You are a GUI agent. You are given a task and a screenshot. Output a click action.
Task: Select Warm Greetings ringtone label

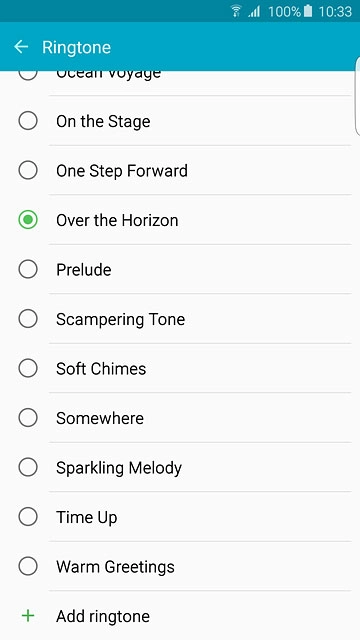click(x=116, y=567)
